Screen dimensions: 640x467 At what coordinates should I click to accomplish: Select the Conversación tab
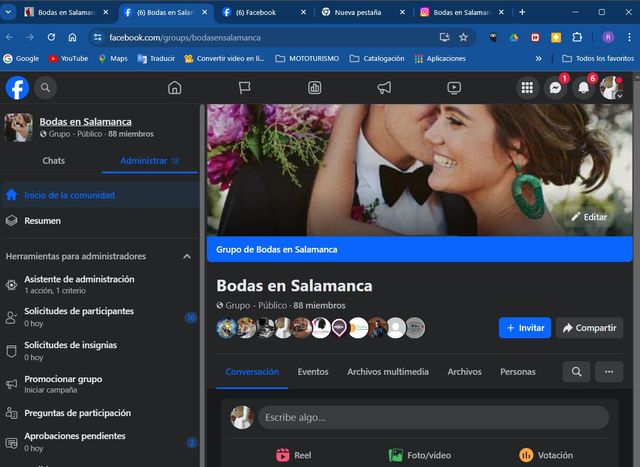click(x=252, y=372)
